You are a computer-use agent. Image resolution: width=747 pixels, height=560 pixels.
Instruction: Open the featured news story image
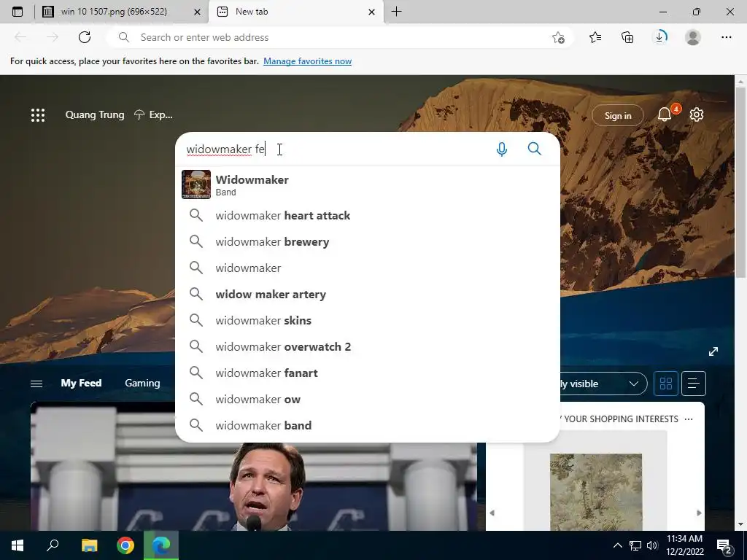coord(254,467)
